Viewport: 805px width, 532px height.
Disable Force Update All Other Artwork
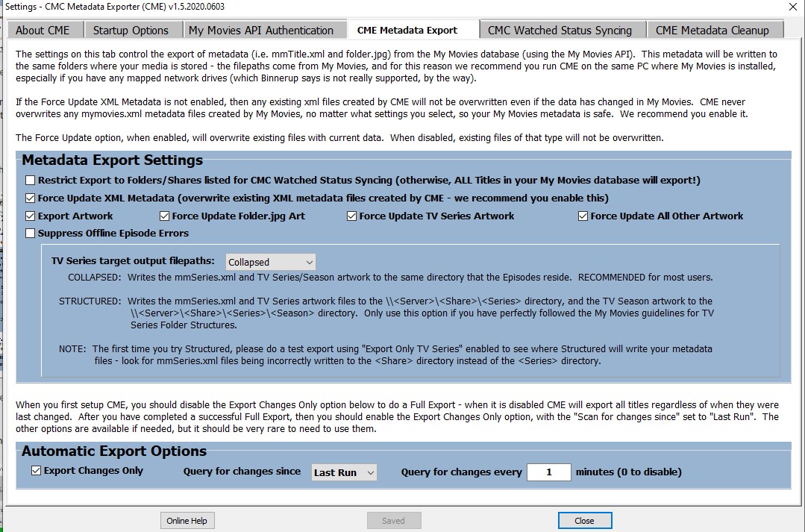[583, 216]
